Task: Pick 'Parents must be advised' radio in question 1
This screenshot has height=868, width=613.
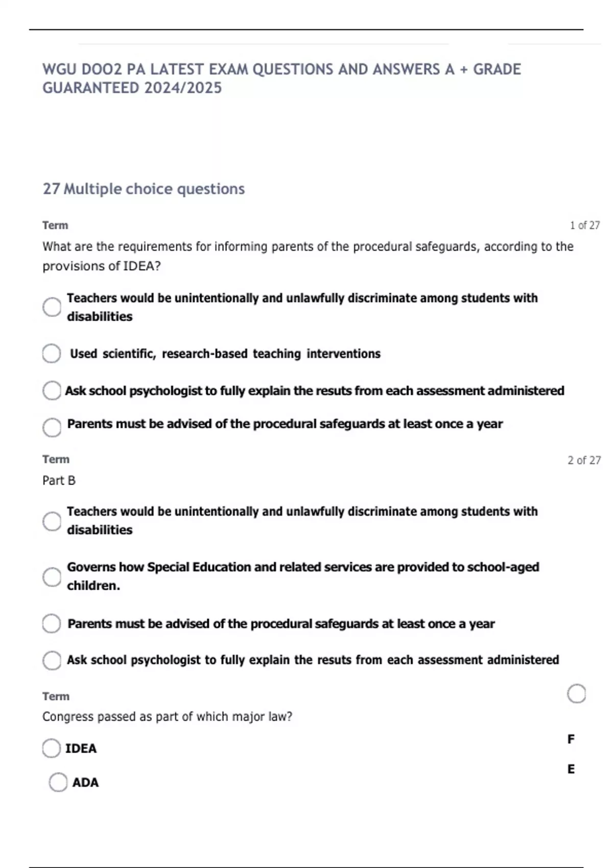Action: [x=52, y=427]
